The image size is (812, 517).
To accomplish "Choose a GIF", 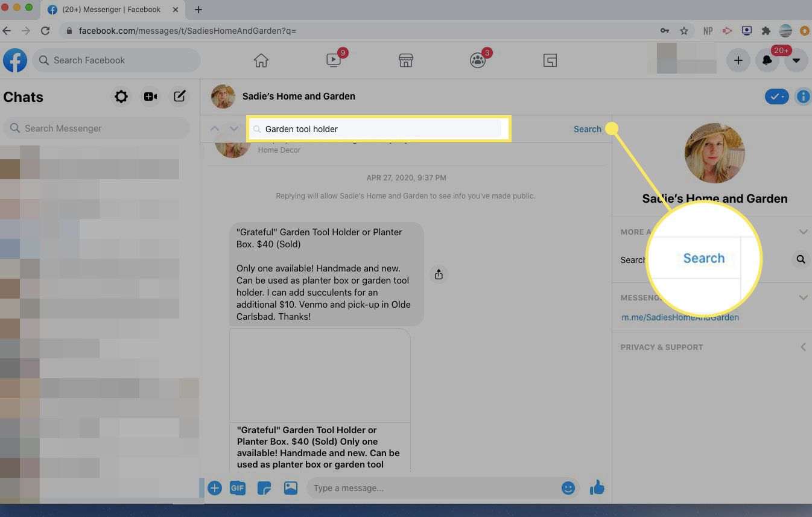I will click(238, 488).
